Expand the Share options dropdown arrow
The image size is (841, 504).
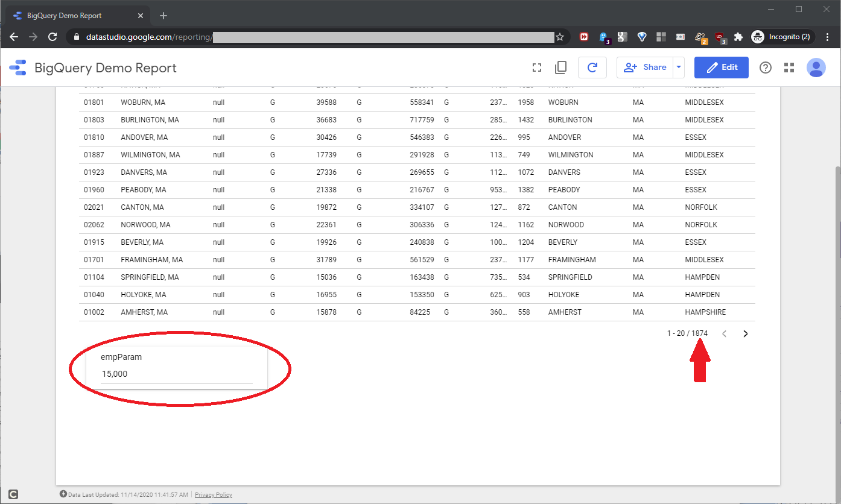[679, 68]
